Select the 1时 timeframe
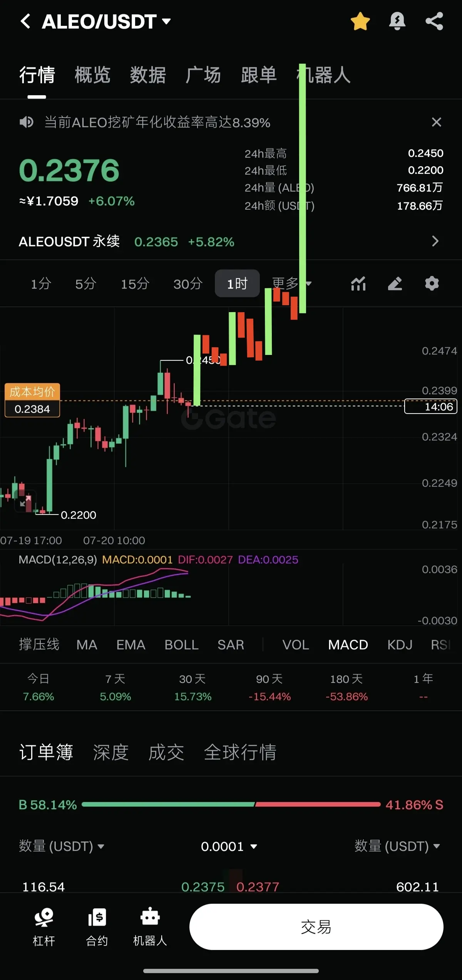Image resolution: width=462 pixels, height=980 pixels. click(237, 284)
